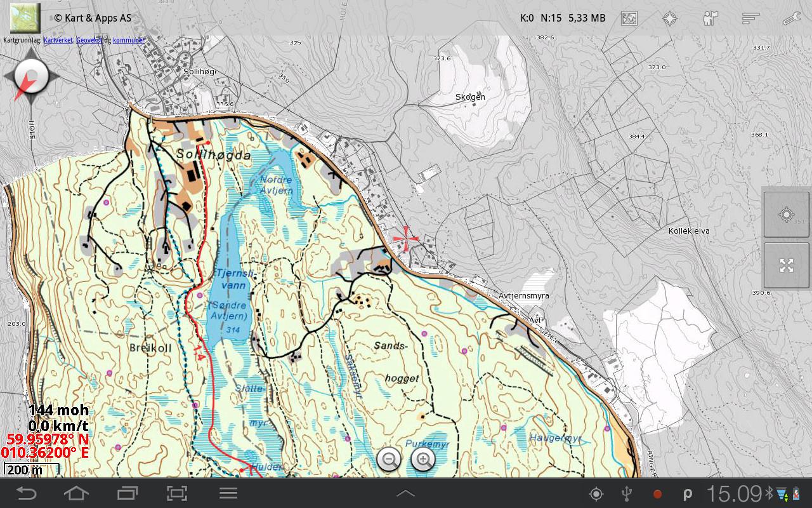Screen dimensions: 812x508
Task: Open the Geovekst link
Action: click(x=89, y=40)
